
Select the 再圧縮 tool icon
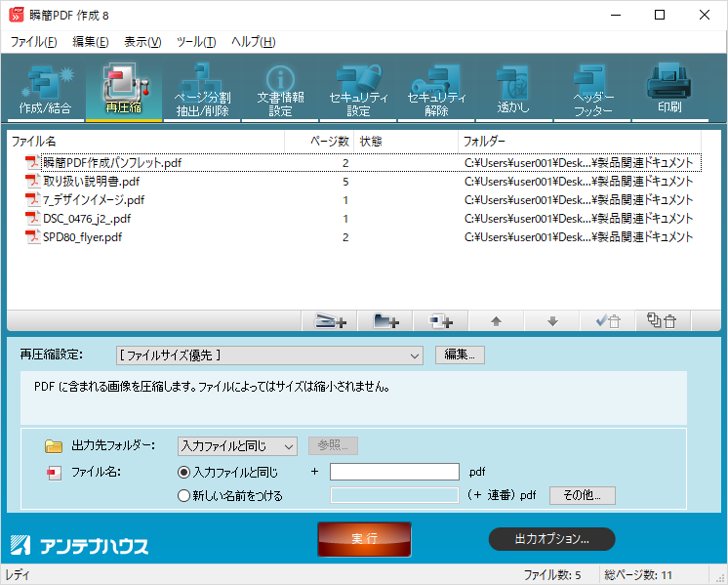pyautogui.click(x=124, y=89)
